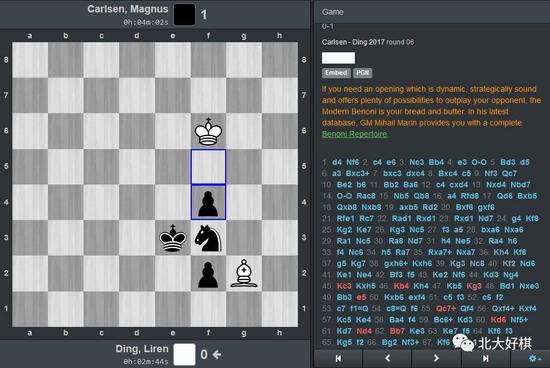Open the Benoni Repertoire link
This screenshot has width=550, height=368.
tap(355, 134)
